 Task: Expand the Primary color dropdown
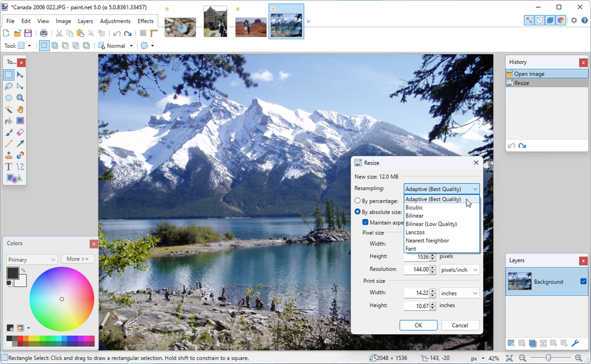click(x=32, y=259)
